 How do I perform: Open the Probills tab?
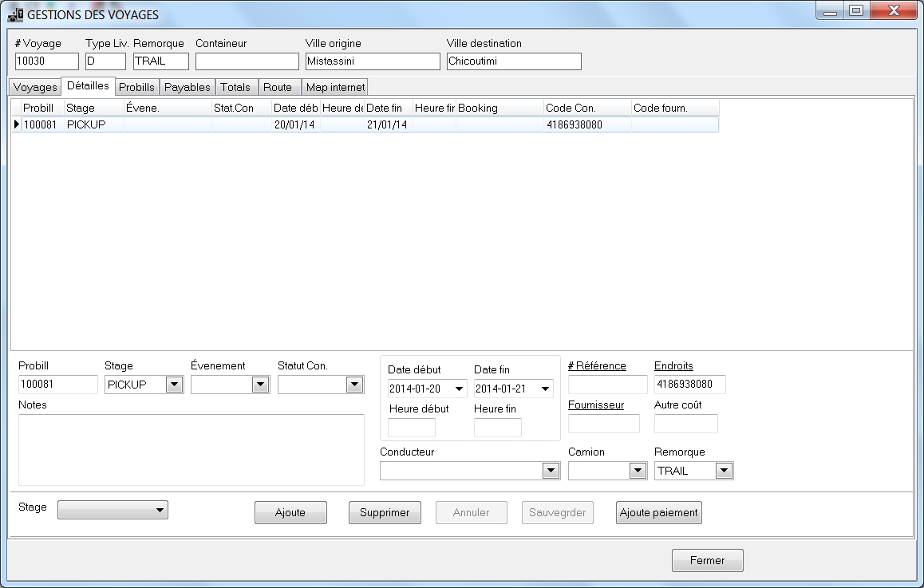point(136,87)
